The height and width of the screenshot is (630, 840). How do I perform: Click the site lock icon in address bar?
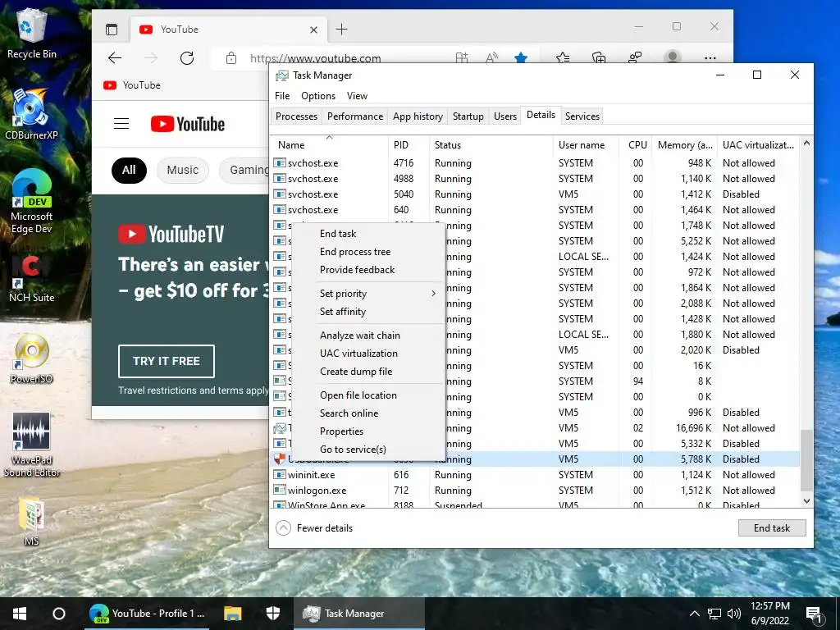pyautogui.click(x=231, y=58)
